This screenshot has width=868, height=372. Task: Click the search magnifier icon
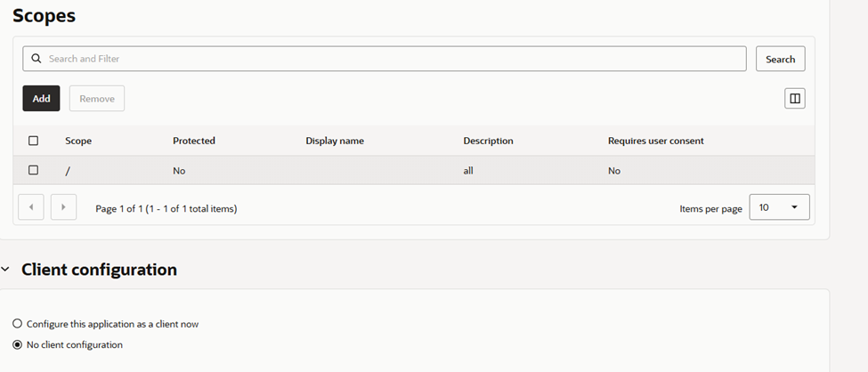click(x=37, y=59)
